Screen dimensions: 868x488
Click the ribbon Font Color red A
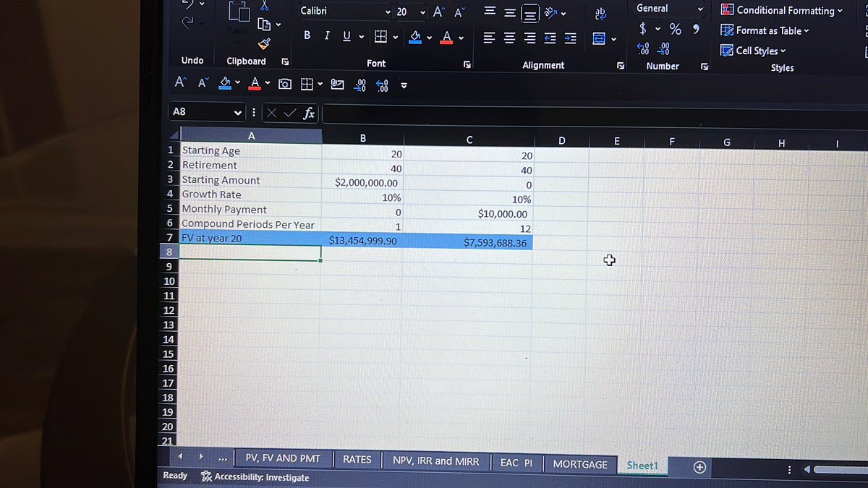pos(447,36)
